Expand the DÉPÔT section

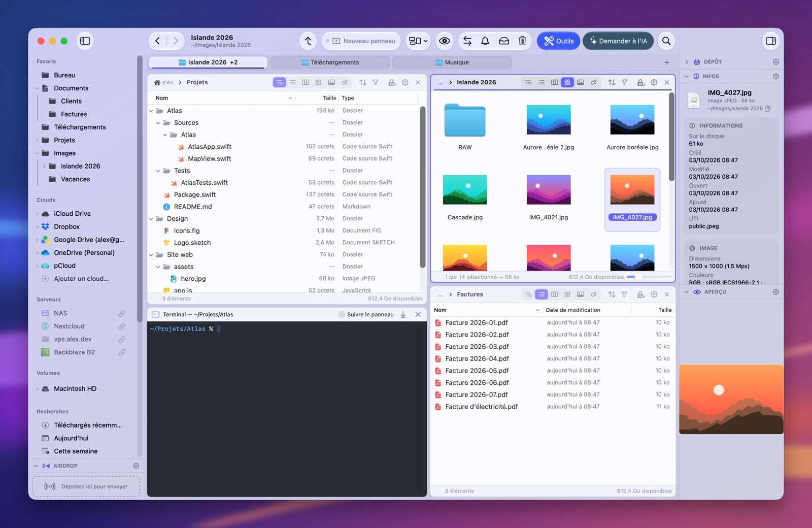pyautogui.click(x=687, y=62)
